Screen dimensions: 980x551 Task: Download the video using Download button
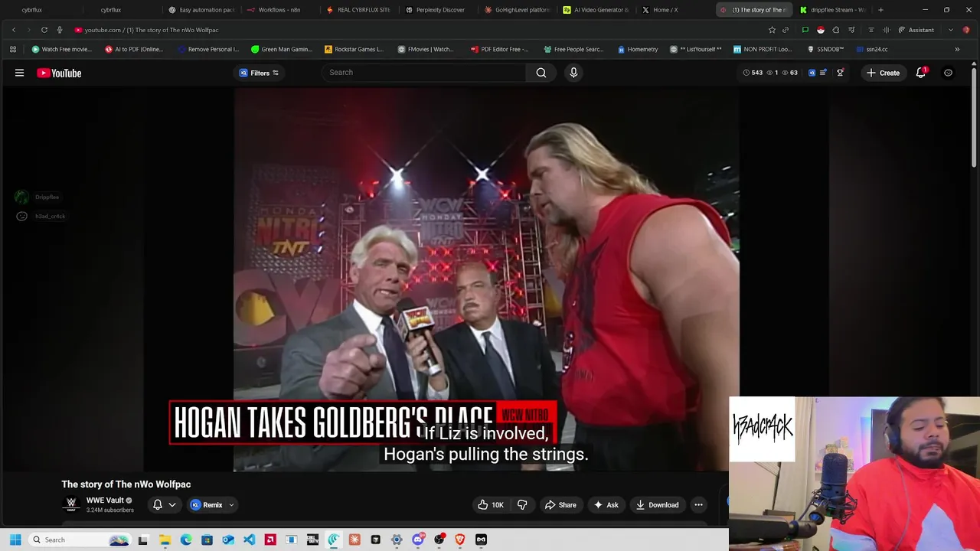pyautogui.click(x=657, y=505)
